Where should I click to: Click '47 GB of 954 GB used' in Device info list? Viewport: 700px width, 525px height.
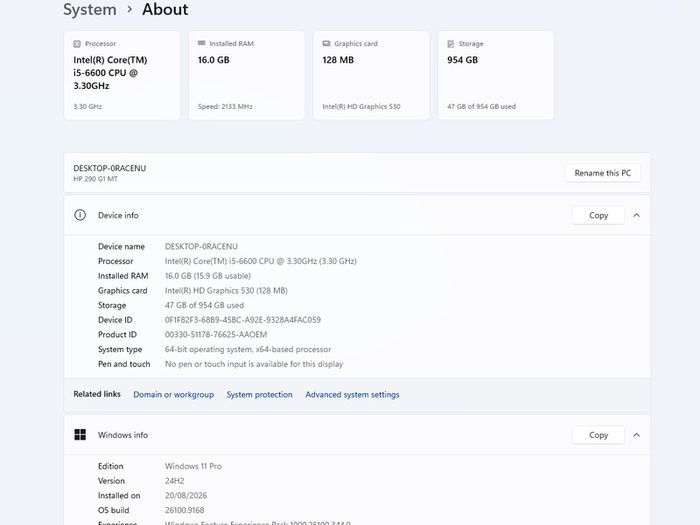tap(204, 305)
